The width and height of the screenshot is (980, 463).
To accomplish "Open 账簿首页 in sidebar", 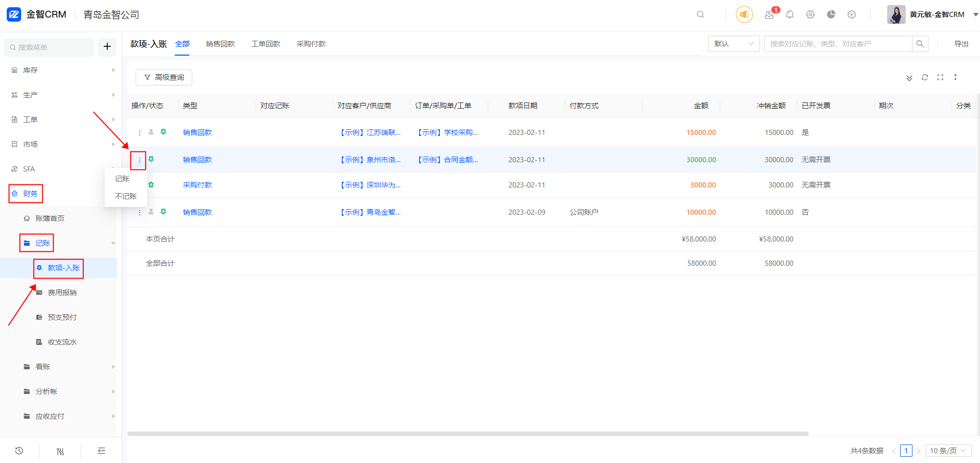I will 49,218.
